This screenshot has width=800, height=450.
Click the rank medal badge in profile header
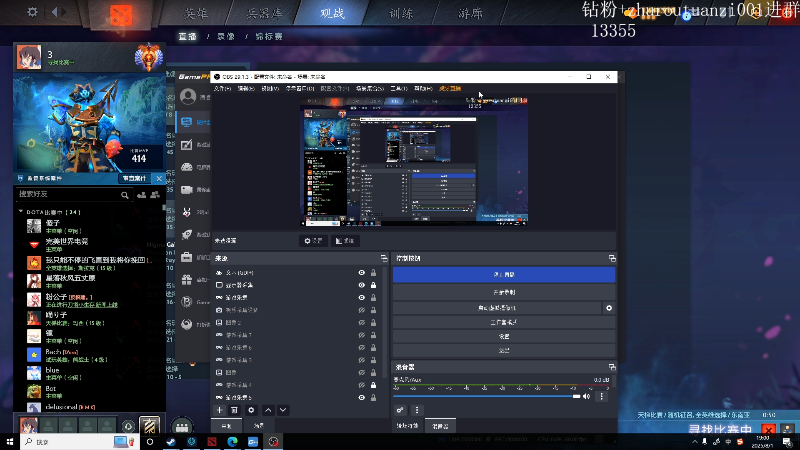pos(148,57)
